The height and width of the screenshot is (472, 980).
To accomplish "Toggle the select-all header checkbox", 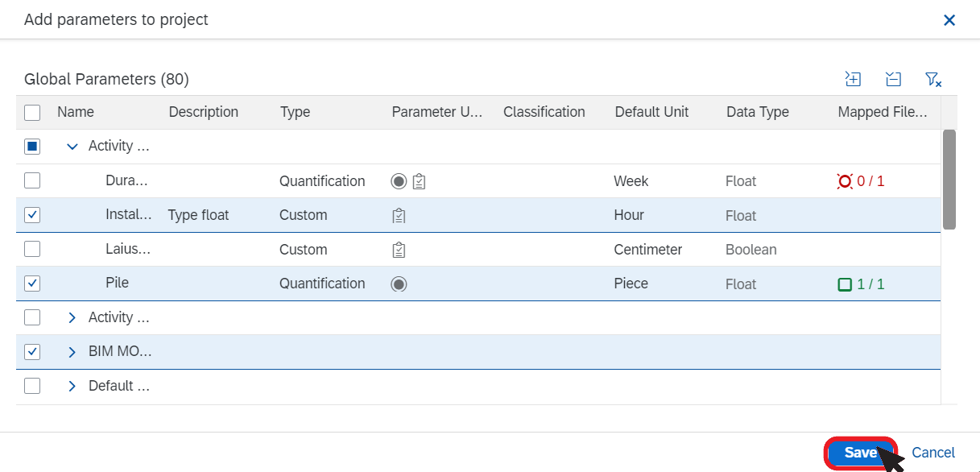I will (32, 112).
